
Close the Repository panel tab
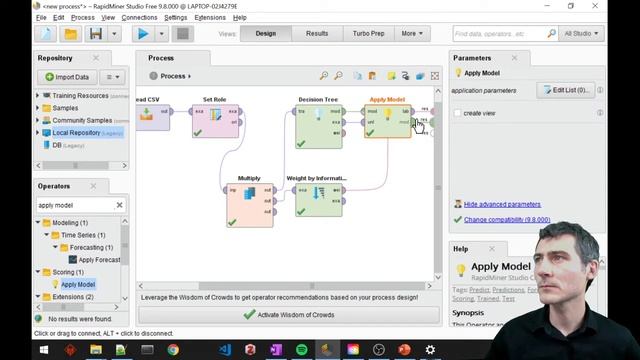(96, 58)
